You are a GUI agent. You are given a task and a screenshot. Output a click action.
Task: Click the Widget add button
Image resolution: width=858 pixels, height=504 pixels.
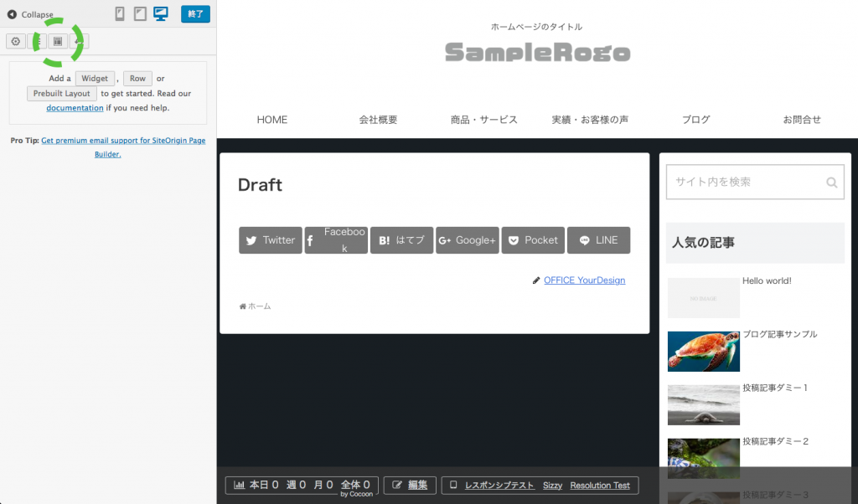tap(95, 78)
